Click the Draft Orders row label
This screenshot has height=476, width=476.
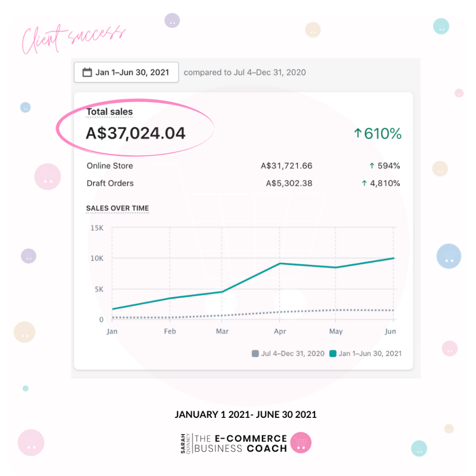pos(110,183)
